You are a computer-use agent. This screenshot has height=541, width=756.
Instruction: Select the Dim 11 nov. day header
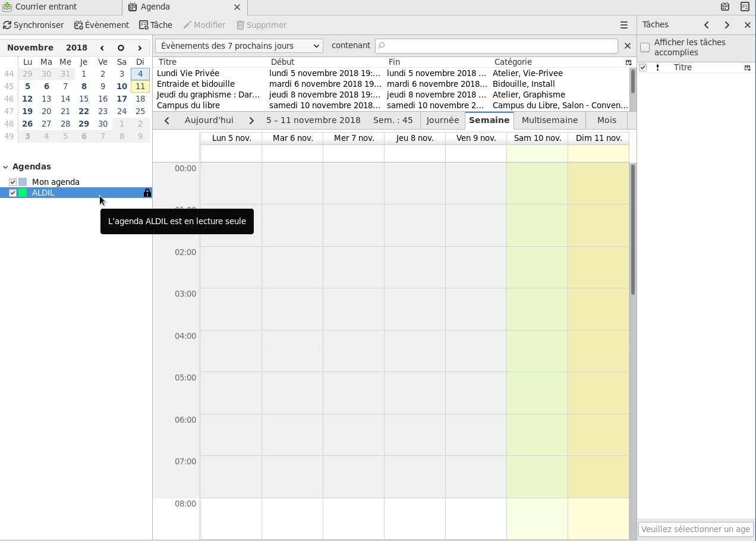598,138
